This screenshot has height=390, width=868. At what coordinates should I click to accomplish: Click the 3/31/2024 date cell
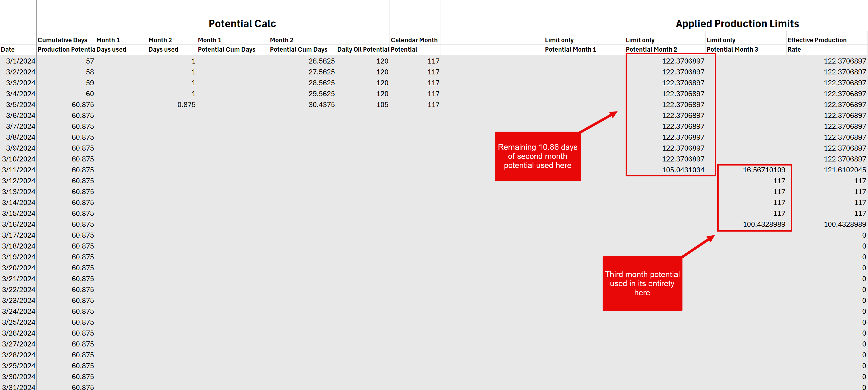[18, 387]
